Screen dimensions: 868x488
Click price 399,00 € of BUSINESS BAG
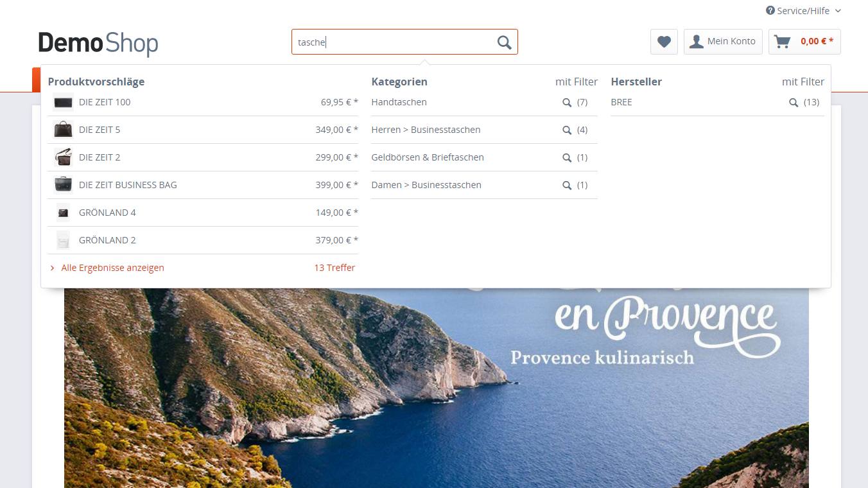(336, 185)
